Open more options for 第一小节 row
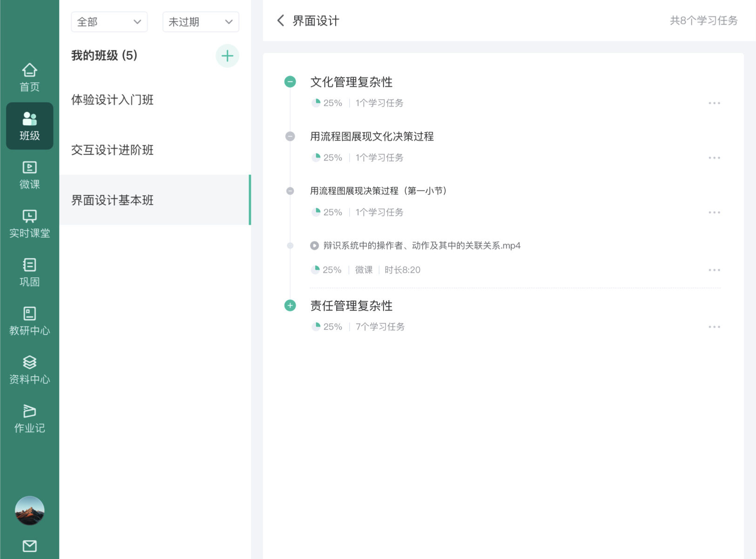Screen dimensions: 756x559 coord(715,212)
